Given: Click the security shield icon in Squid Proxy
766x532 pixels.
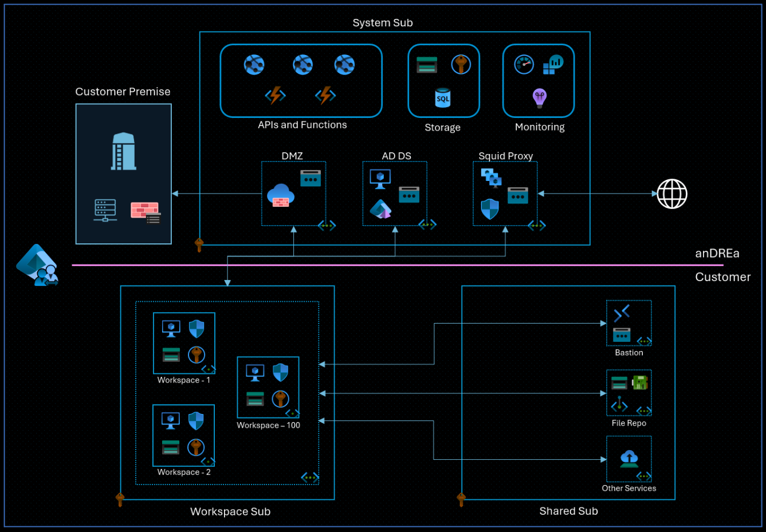Looking at the screenshot, I should (x=490, y=209).
